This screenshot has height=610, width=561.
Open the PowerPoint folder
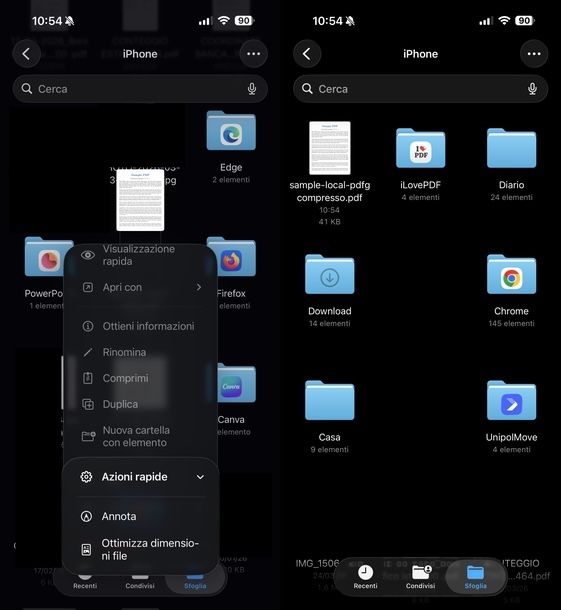49,257
